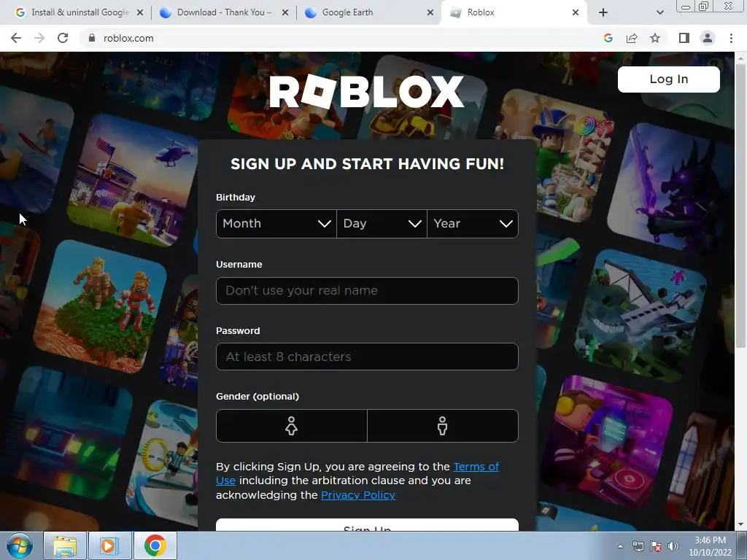The height and width of the screenshot is (560, 747).
Task: Open the Month birthday dropdown
Action: [x=276, y=224]
